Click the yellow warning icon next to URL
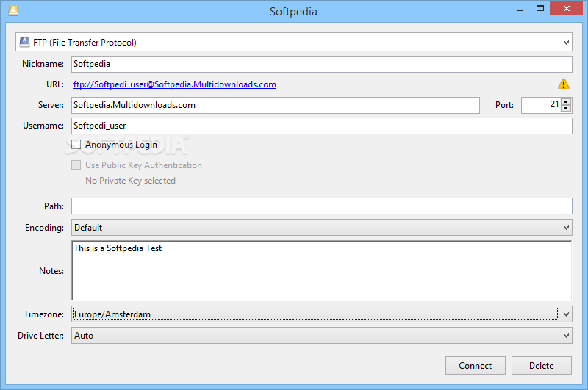The width and height of the screenshot is (588, 390). 563,84
